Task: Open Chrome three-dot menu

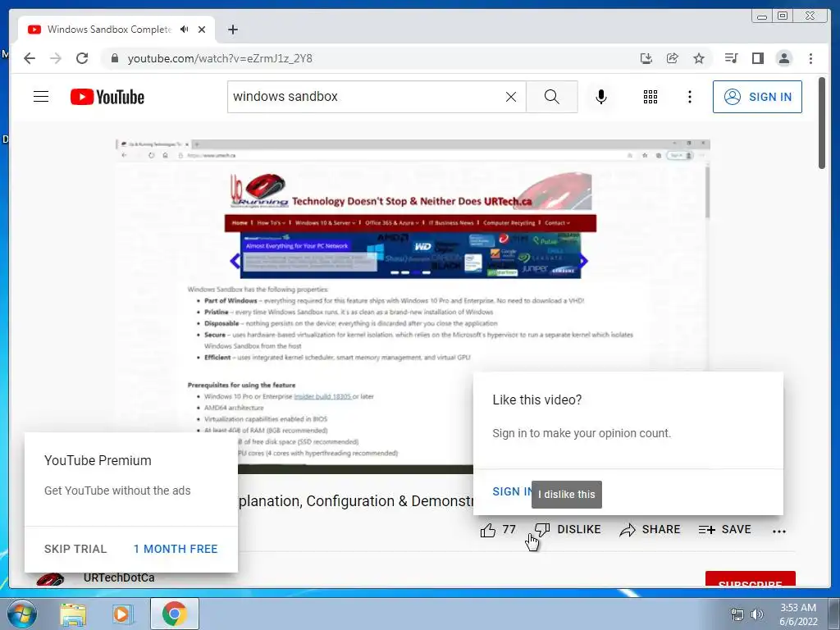Action: (810, 58)
